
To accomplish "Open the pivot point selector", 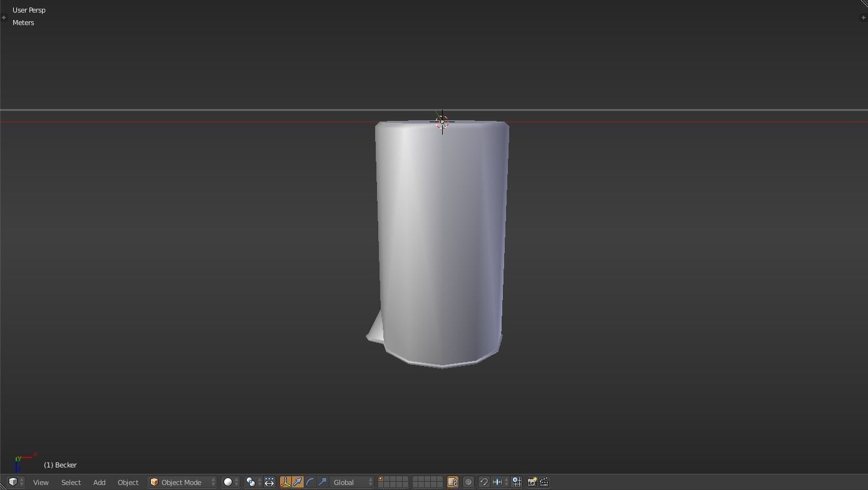I will pyautogui.click(x=253, y=482).
